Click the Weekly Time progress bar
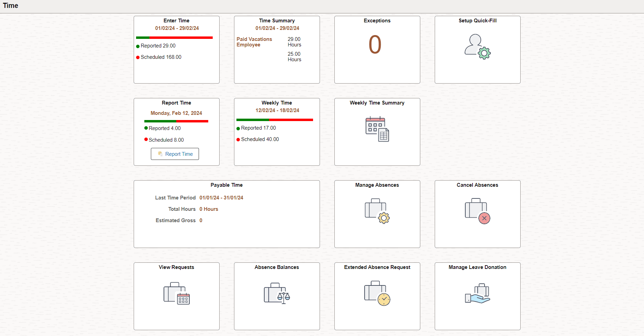644x336 pixels. [275, 120]
